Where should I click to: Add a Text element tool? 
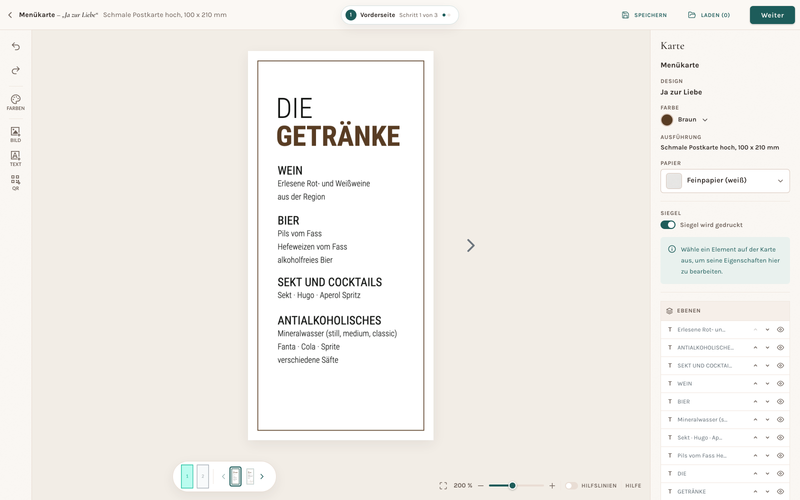tap(16, 158)
